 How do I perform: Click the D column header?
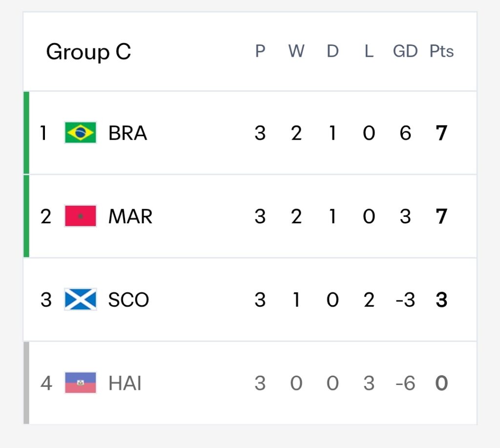pos(333,51)
